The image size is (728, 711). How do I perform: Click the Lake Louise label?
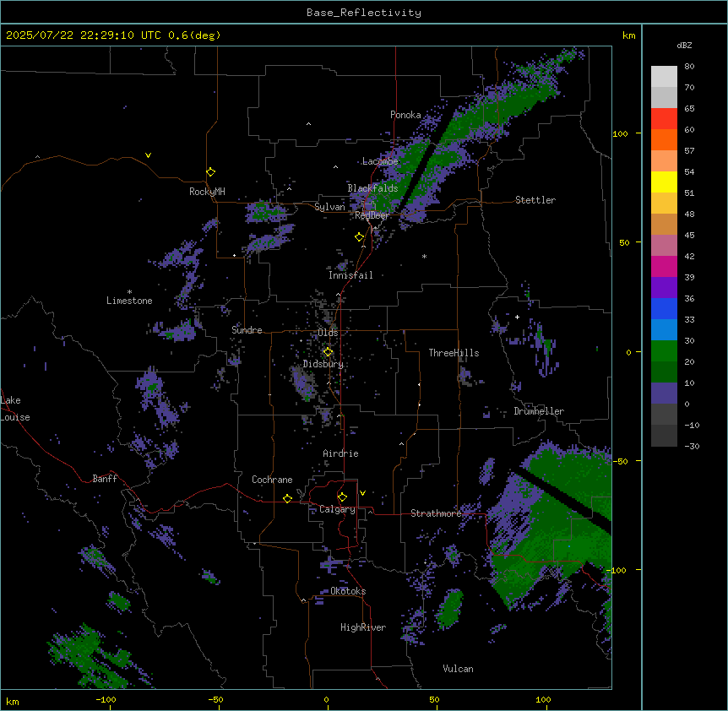[15, 409]
